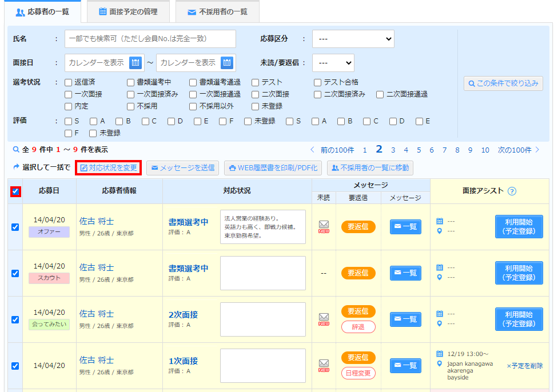The height and width of the screenshot is (392, 558).
Task: Check the 不採用 status filter
Action: pos(130,106)
